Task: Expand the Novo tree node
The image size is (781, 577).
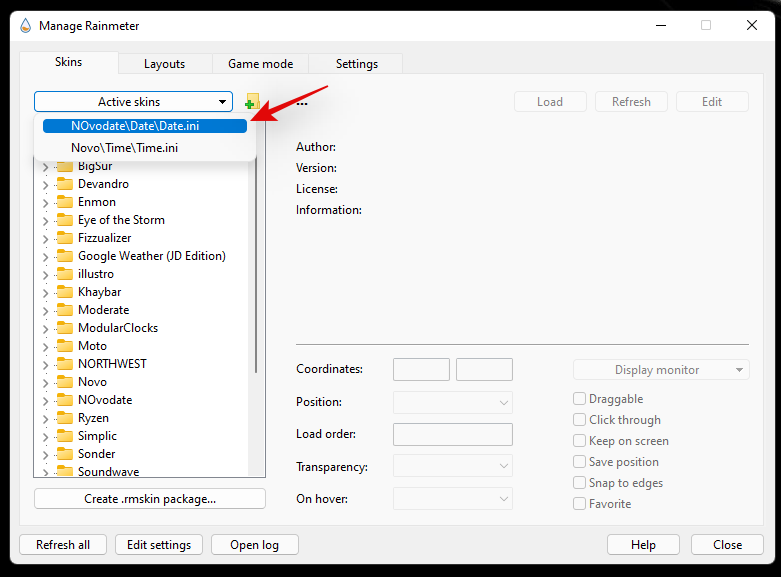Action: (45, 383)
